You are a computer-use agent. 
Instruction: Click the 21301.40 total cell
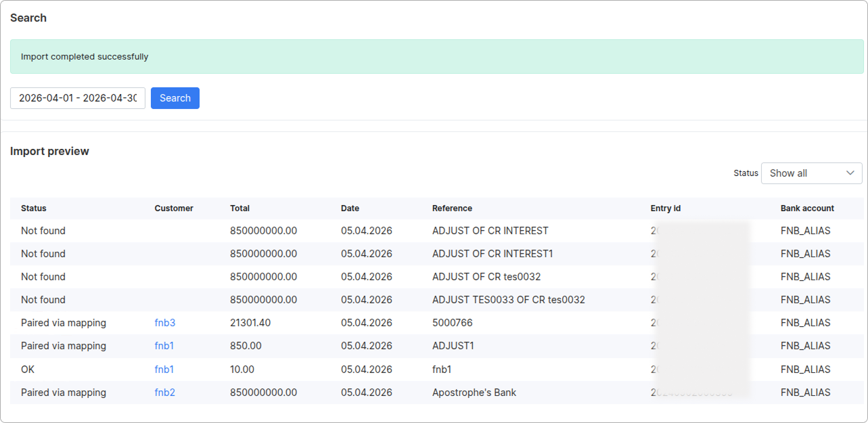[x=250, y=323]
